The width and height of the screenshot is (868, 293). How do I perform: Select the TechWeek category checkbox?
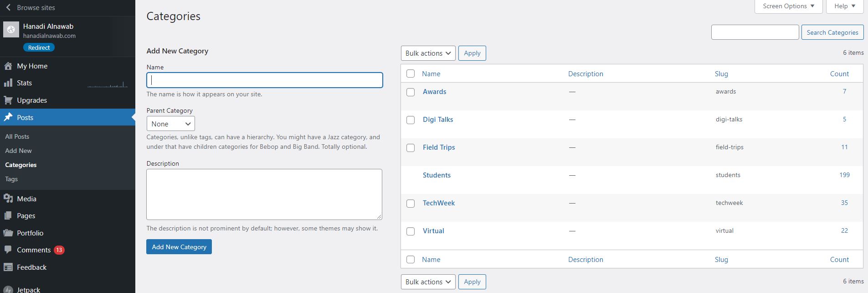(411, 204)
